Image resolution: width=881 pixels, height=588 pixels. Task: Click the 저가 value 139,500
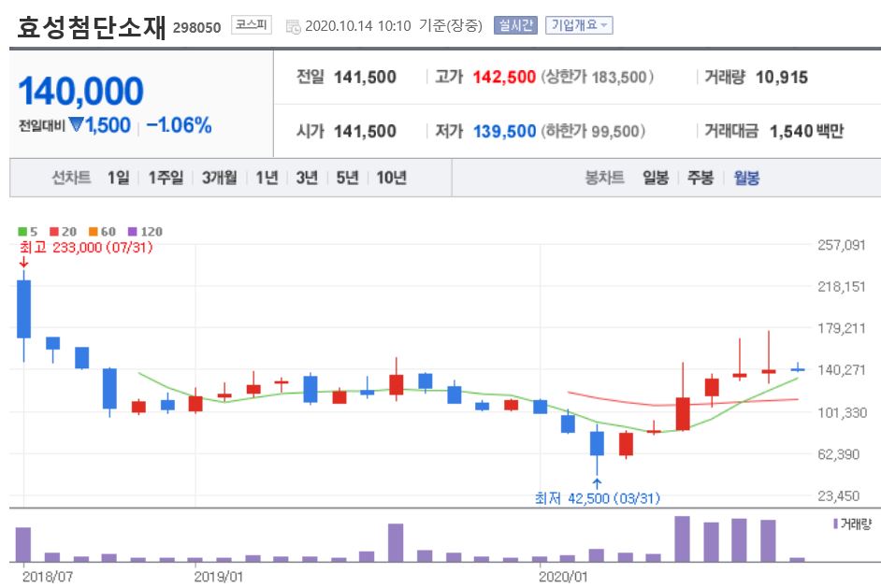point(504,132)
